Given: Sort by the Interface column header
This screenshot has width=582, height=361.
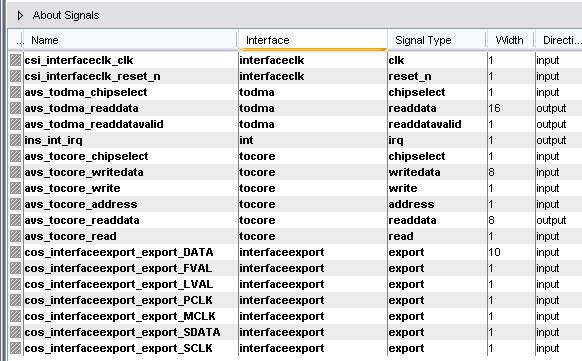Looking at the screenshot, I should click(x=313, y=40).
